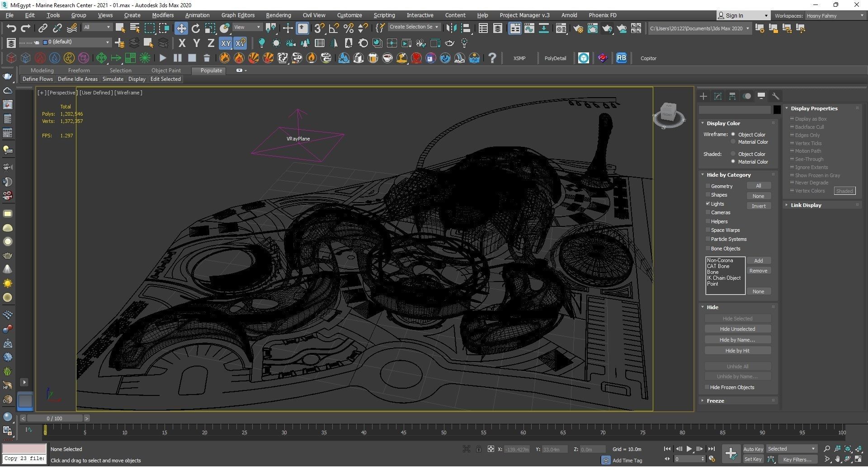This screenshot has width=868, height=470.
Task: Click the black object color swatch
Action: tap(777, 110)
